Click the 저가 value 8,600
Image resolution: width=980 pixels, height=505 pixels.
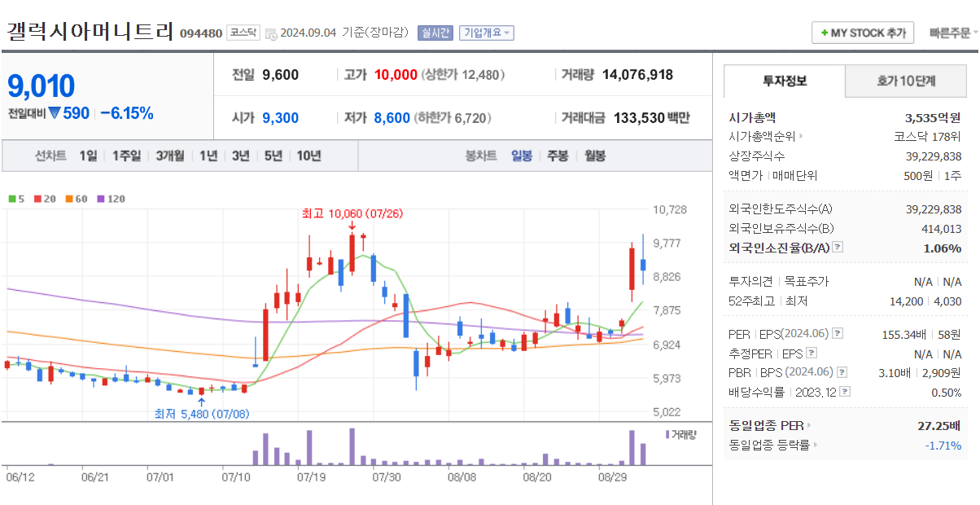pos(392,118)
